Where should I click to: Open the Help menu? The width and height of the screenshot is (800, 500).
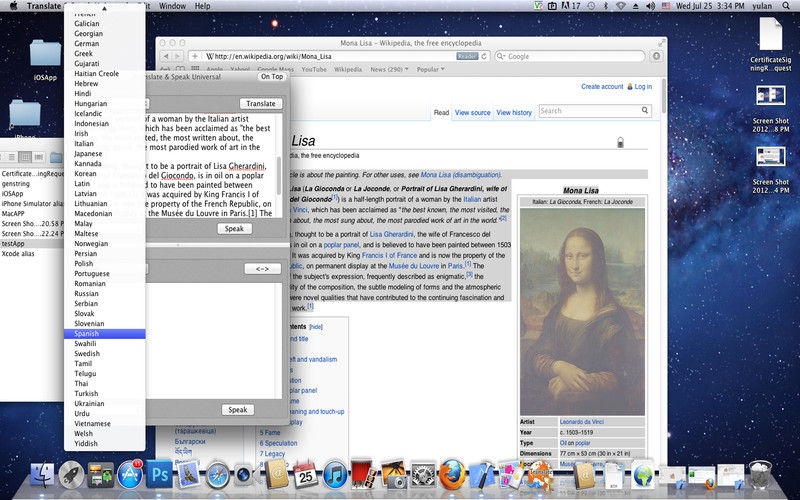(x=203, y=6)
